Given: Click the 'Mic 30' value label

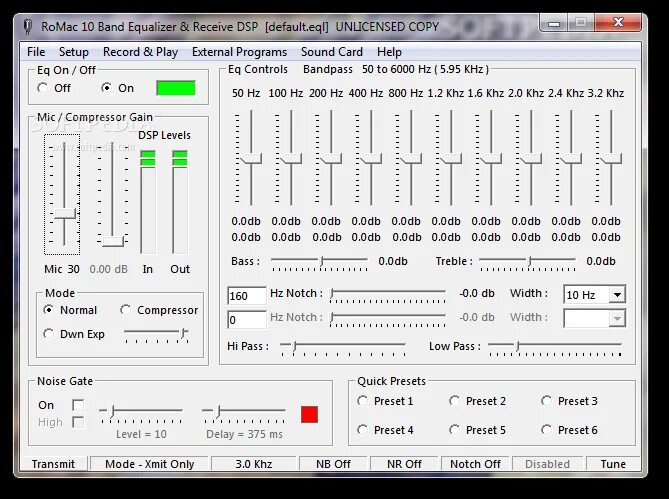Looking at the screenshot, I should tap(62, 269).
